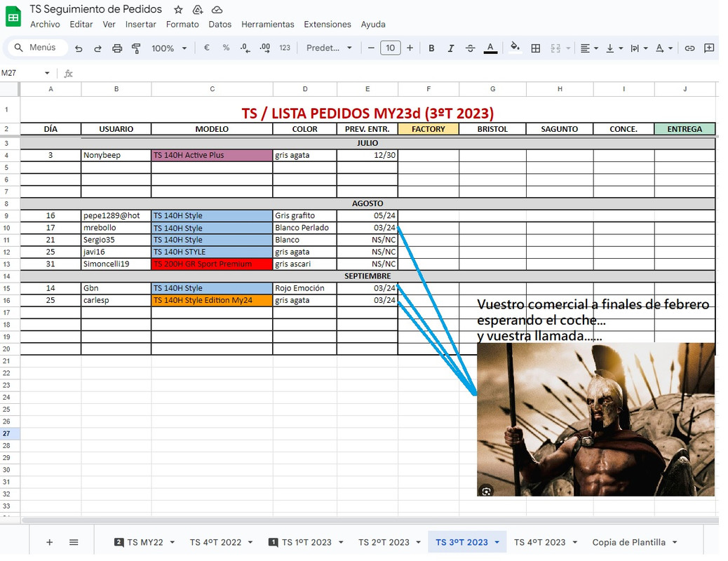Expand horizontal align dropdown
This screenshot has height=561, width=728.
[596, 48]
